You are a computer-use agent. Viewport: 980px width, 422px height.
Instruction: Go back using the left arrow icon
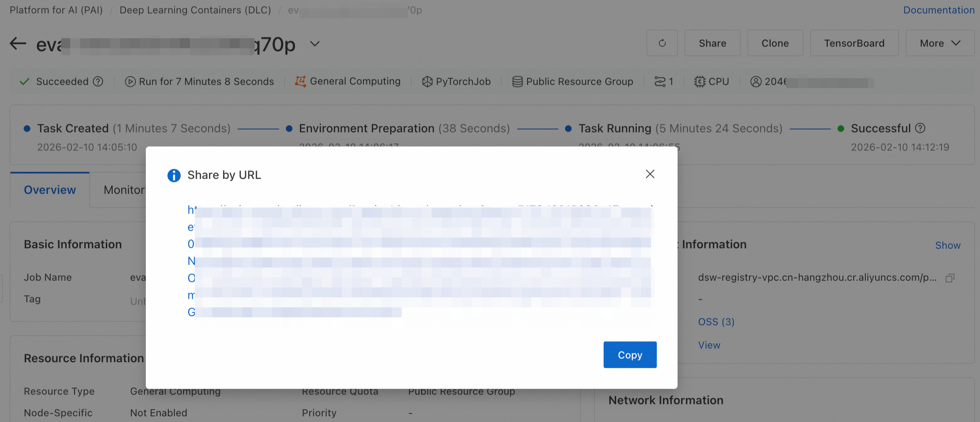[18, 43]
